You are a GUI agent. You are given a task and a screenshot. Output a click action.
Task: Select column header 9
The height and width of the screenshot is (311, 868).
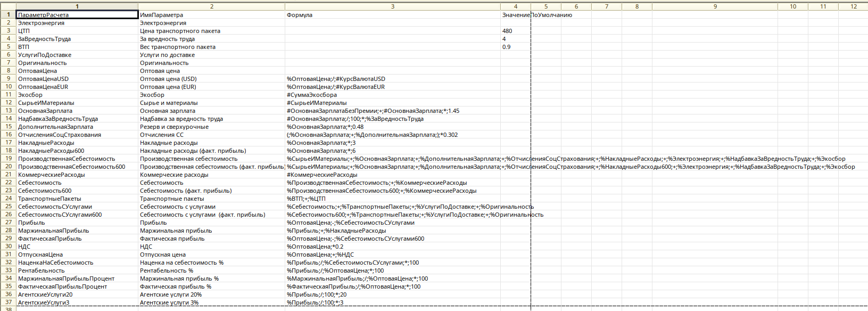coord(715,6)
